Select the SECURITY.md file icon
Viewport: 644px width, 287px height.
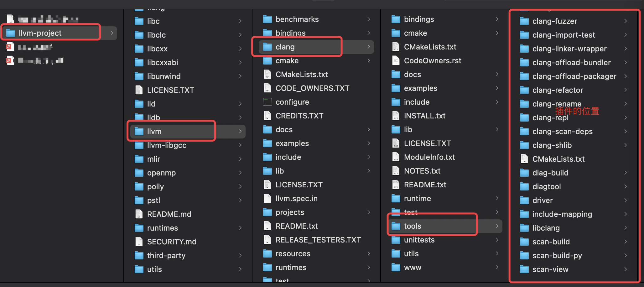pos(139,242)
